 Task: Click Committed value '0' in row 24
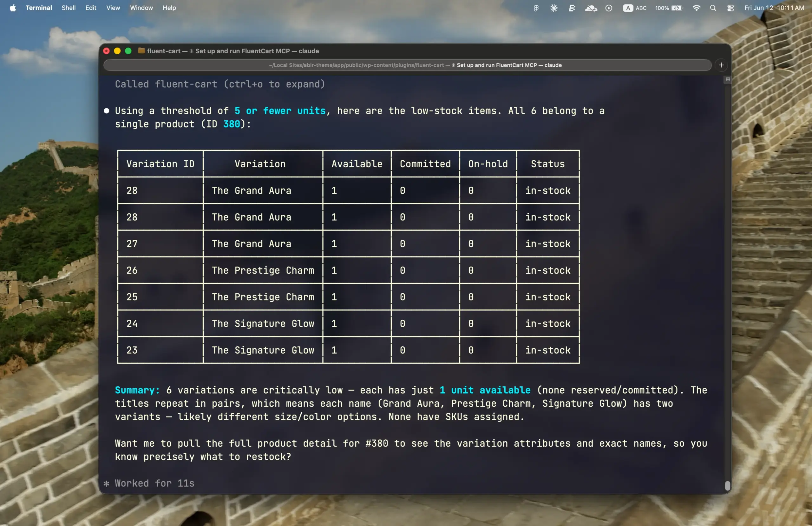coord(403,324)
